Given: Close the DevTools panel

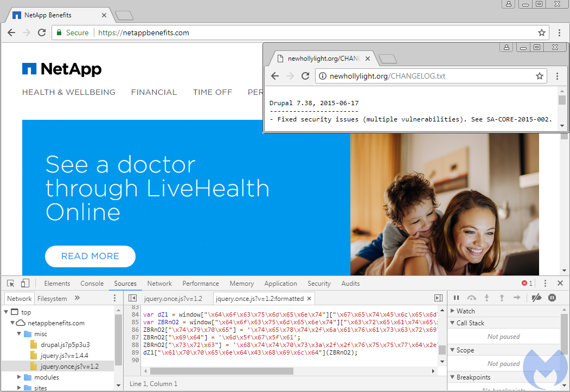Looking at the screenshot, I should (x=560, y=283).
